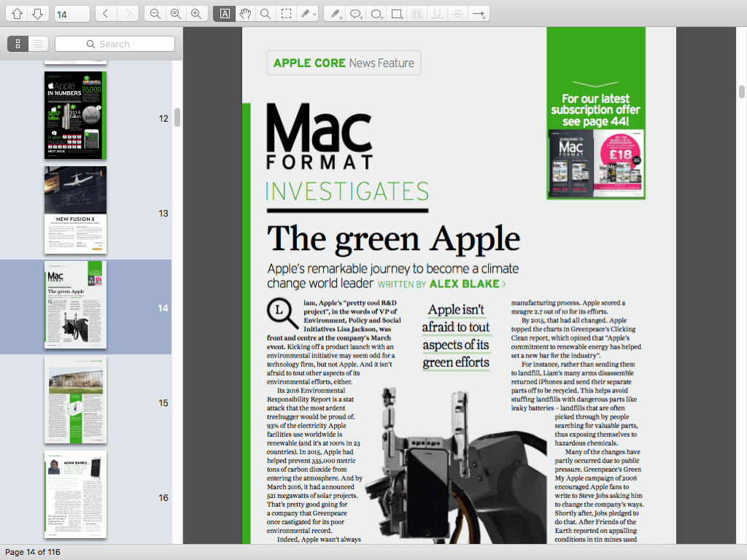747x560 pixels.
Task: Click the page label 15 in sidebar
Action: click(163, 402)
